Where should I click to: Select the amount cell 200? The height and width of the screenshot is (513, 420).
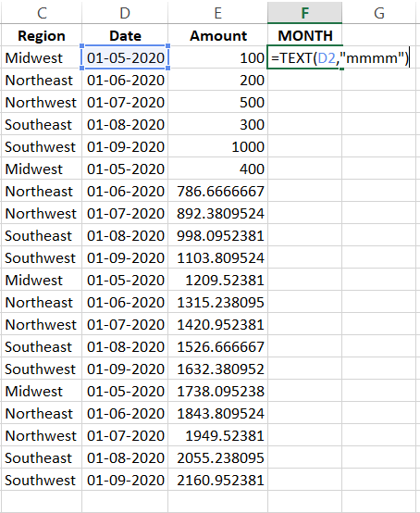(x=217, y=80)
